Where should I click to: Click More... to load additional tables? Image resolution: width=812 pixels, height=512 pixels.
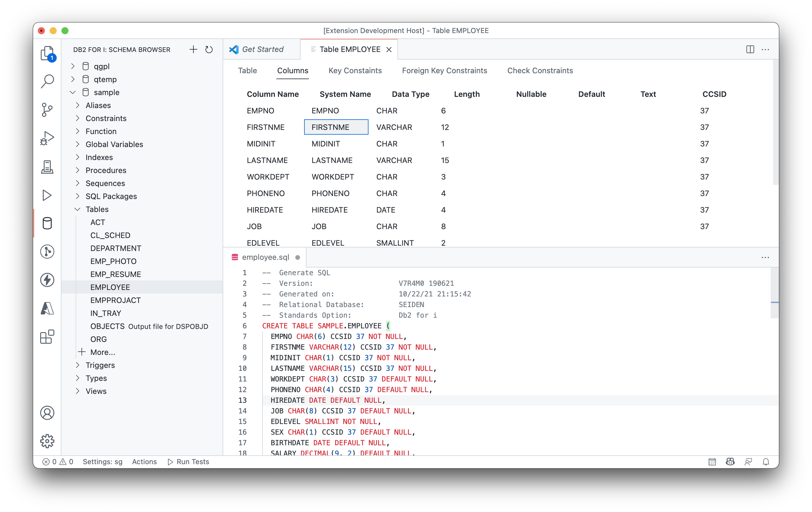click(x=102, y=352)
